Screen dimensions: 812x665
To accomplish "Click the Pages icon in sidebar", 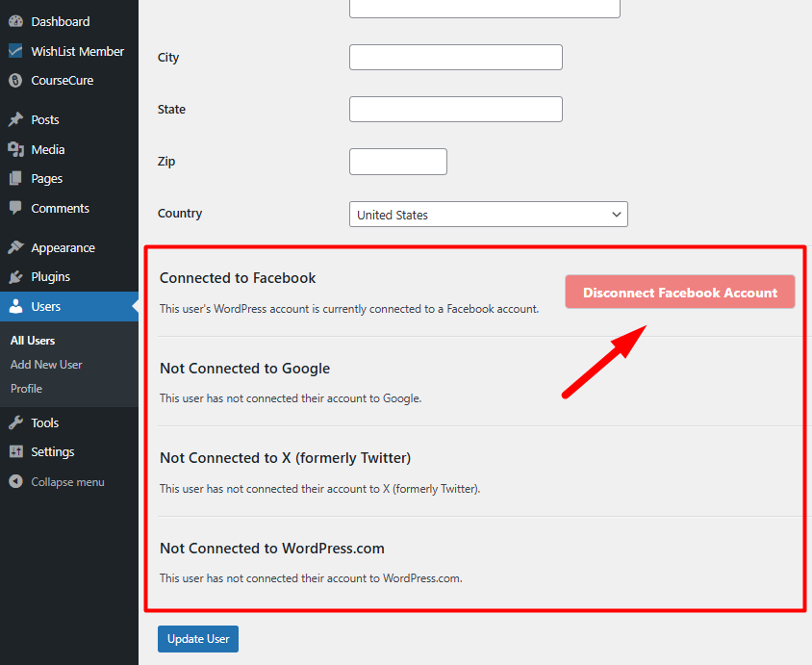I will 15,179.
